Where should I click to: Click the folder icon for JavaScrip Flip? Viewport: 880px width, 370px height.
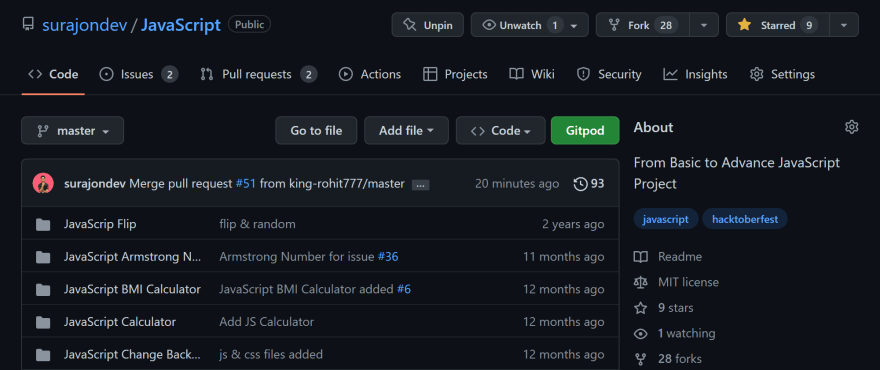tap(43, 225)
